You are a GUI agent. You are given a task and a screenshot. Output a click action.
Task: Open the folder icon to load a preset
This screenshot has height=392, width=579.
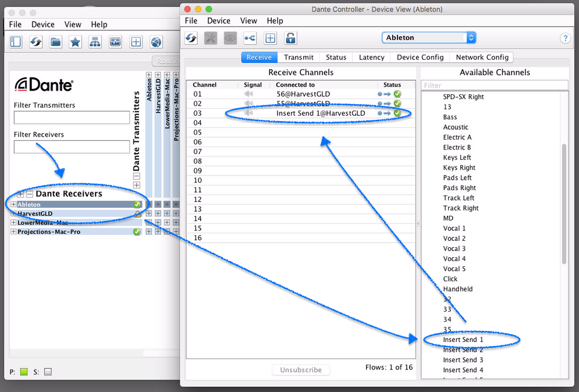[56, 42]
